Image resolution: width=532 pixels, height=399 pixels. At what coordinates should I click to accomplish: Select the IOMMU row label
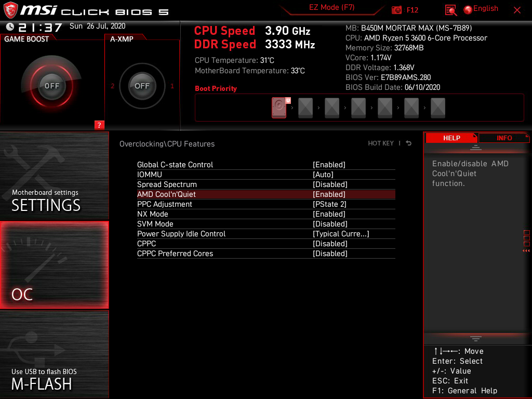tap(149, 175)
